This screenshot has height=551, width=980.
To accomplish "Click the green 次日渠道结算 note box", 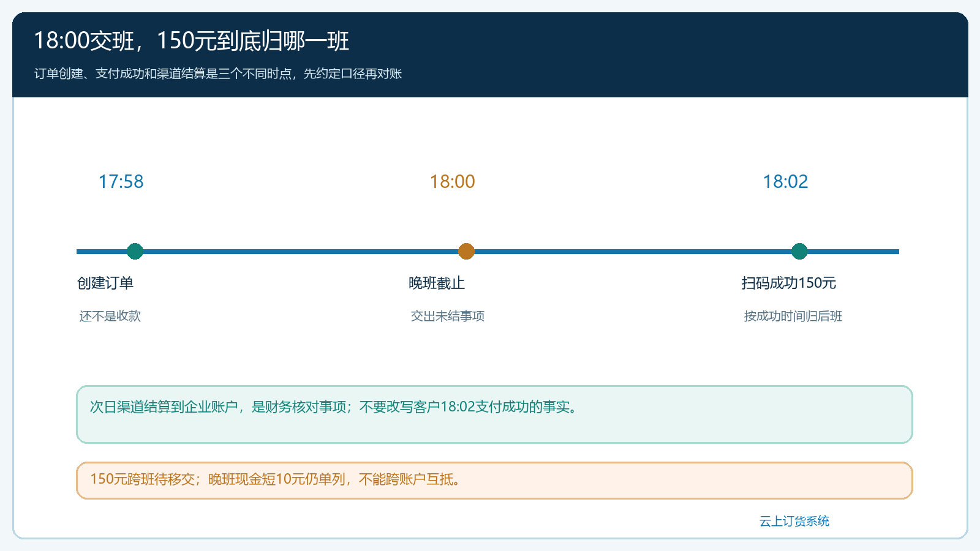I will click(494, 414).
